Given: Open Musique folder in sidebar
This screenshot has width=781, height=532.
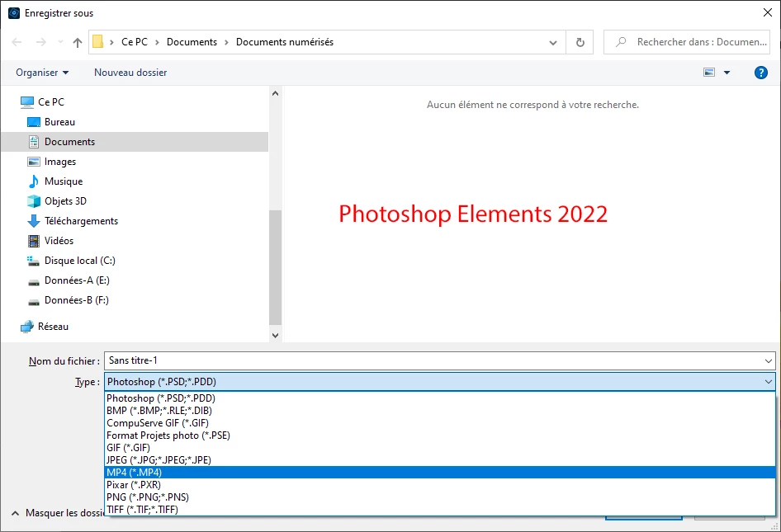Looking at the screenshot, I should (x=64, y=181).
